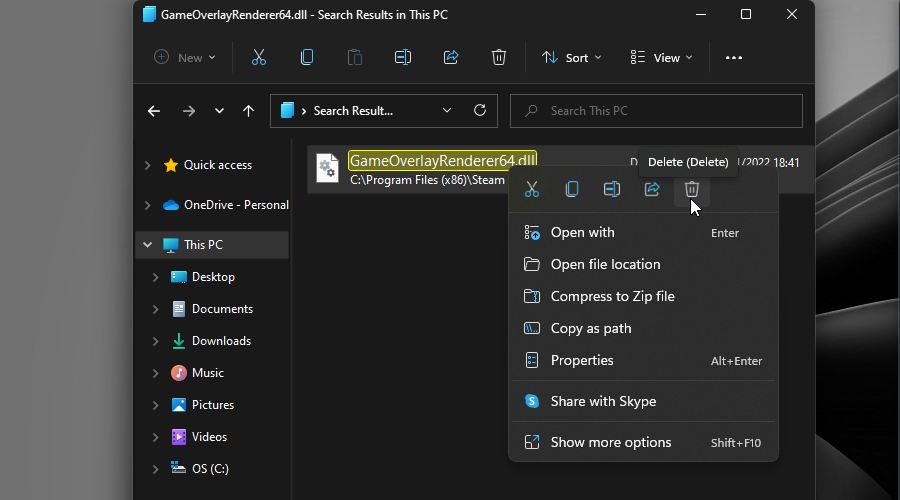Expand the Music folder node
This screenshot has width=900, height=500.
(156, 373)
